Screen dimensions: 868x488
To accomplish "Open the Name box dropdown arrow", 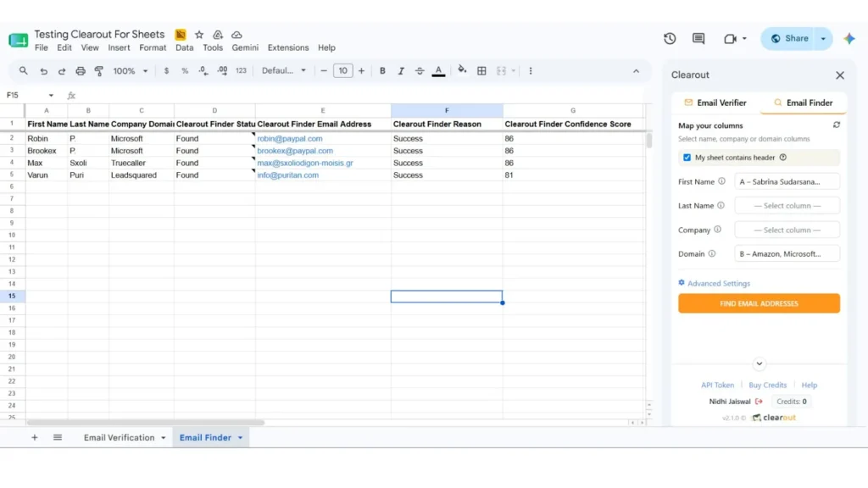I will [51, 96].
